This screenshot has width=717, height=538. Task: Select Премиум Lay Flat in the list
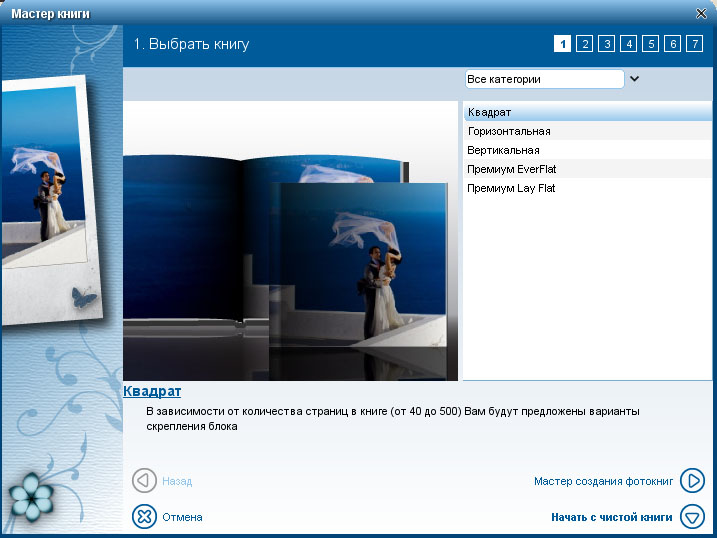click(588, 188)
